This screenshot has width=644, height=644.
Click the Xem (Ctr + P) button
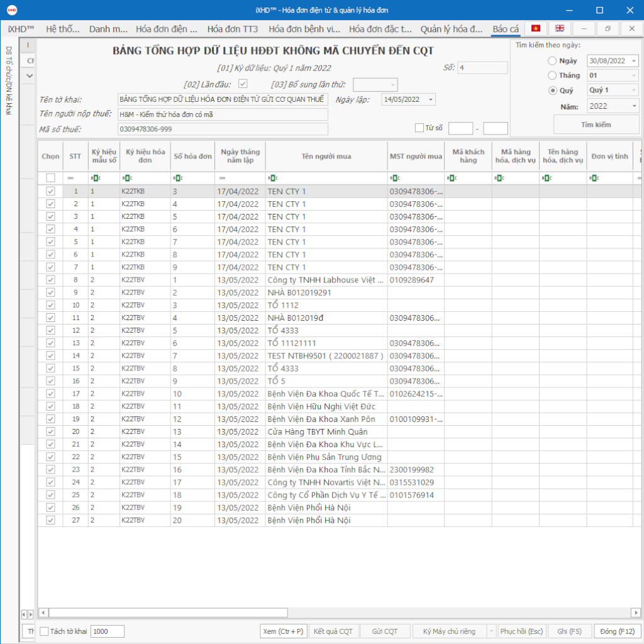[x=283, y=631]
